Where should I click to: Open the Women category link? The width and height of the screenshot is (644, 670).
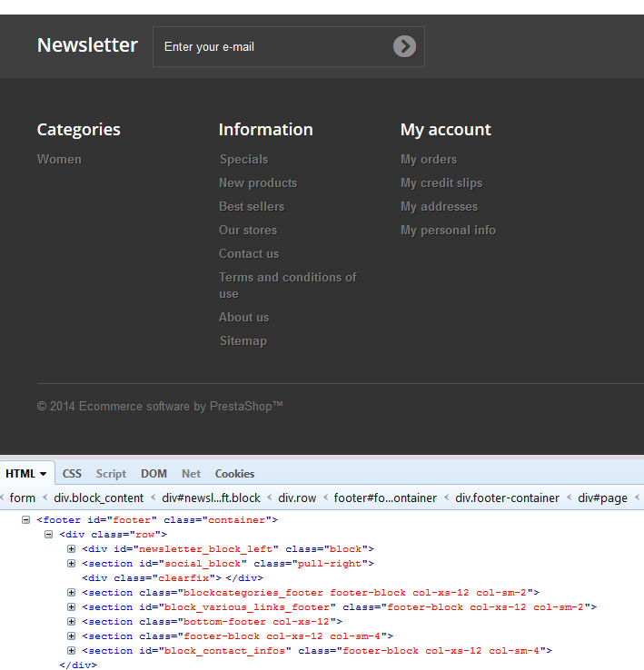[59, 159]
